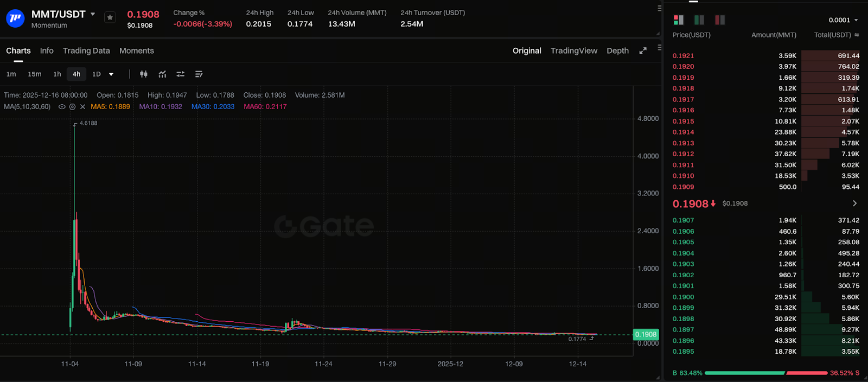Image resolution: width=868 pixels, height=382 pixels.
Task: Click the Change % value -0.0066(-3.39%)
Action: (x=203, y=24)
